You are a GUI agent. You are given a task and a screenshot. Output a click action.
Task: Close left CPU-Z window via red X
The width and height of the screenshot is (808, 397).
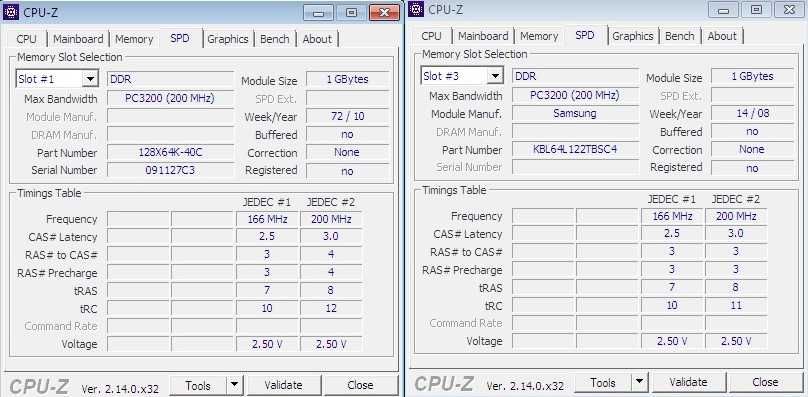pos(384,12)
